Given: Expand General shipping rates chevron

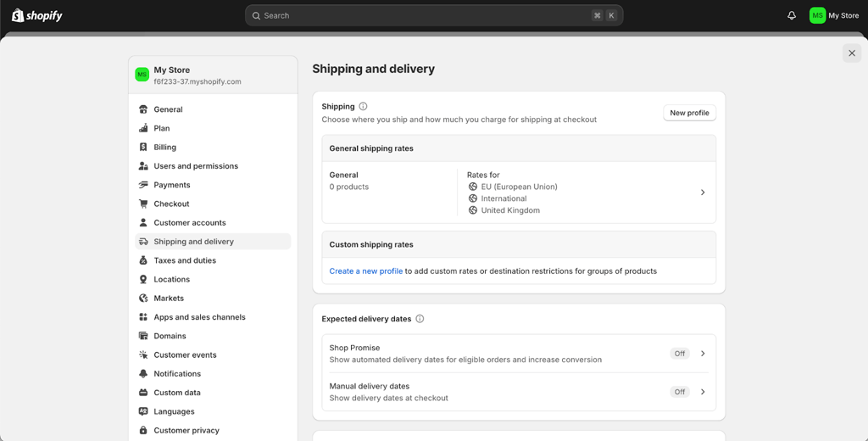Looking at the screenshot, I should click(x=703, y=193).
